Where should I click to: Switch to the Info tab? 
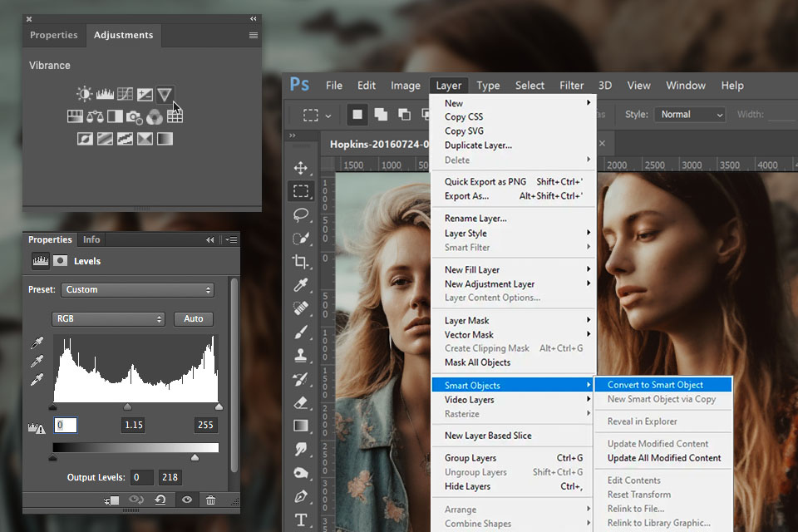(91, 239)
